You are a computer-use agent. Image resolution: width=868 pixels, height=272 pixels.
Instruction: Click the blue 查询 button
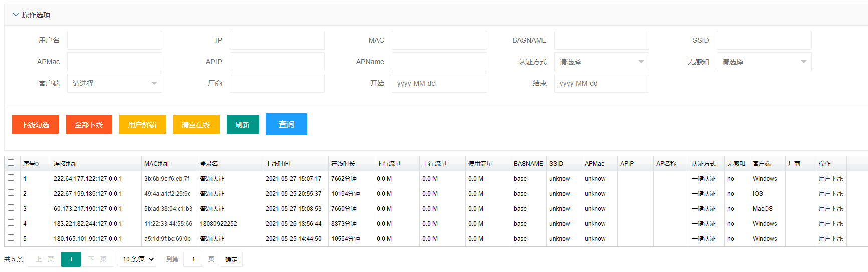(x=286, y=124)
